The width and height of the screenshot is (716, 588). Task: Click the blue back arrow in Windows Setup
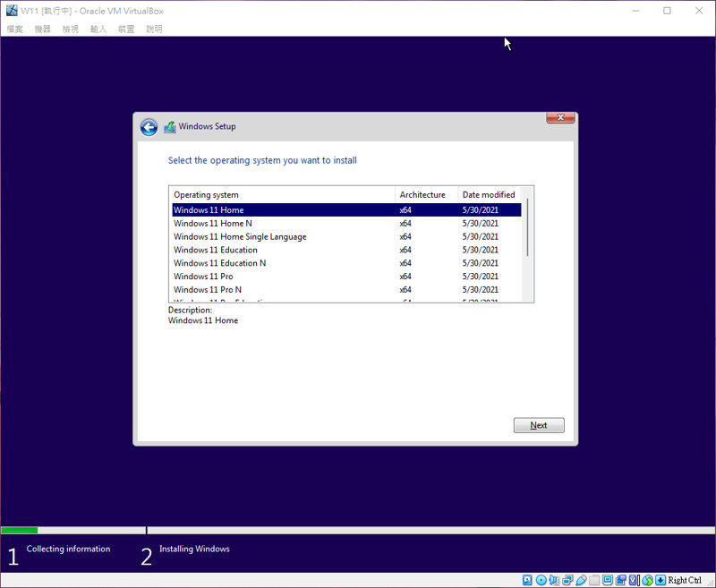(x=149, y=127)
